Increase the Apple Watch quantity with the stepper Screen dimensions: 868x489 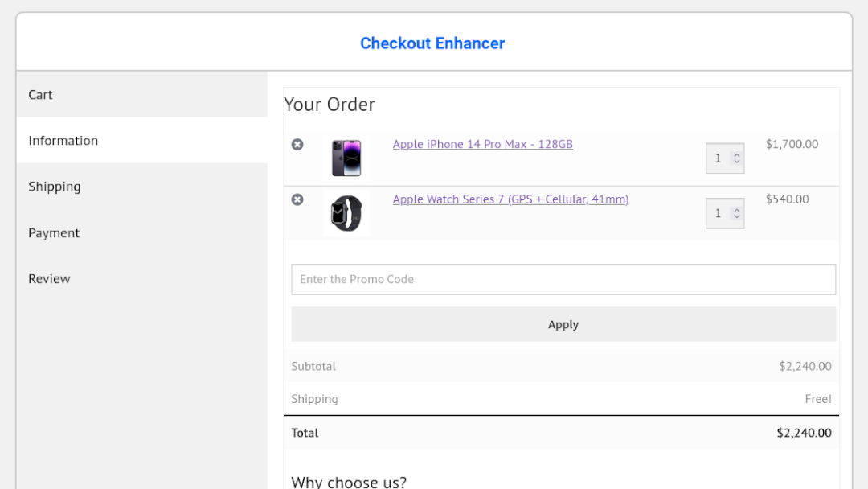pos(738,208)
